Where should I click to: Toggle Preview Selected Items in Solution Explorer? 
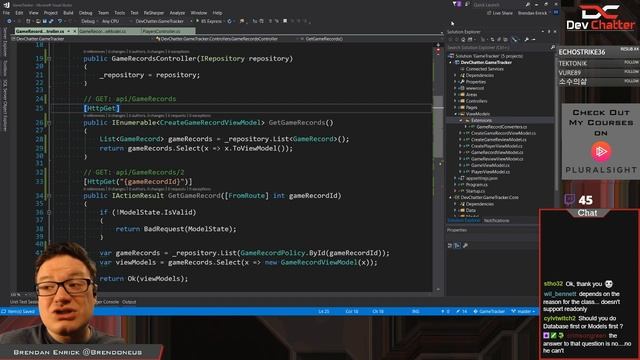tap(533, 40)
